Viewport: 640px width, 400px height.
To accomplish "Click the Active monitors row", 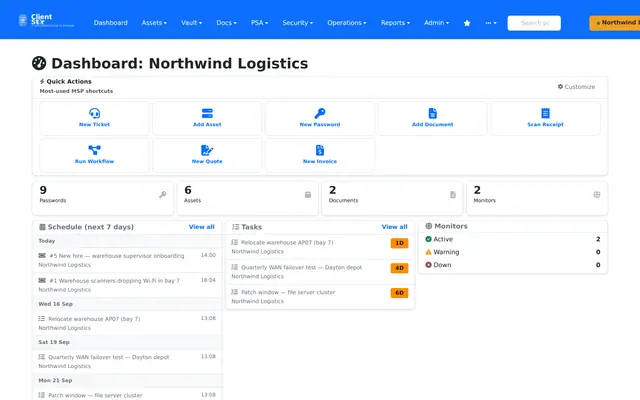I will [x=513, y=239].
